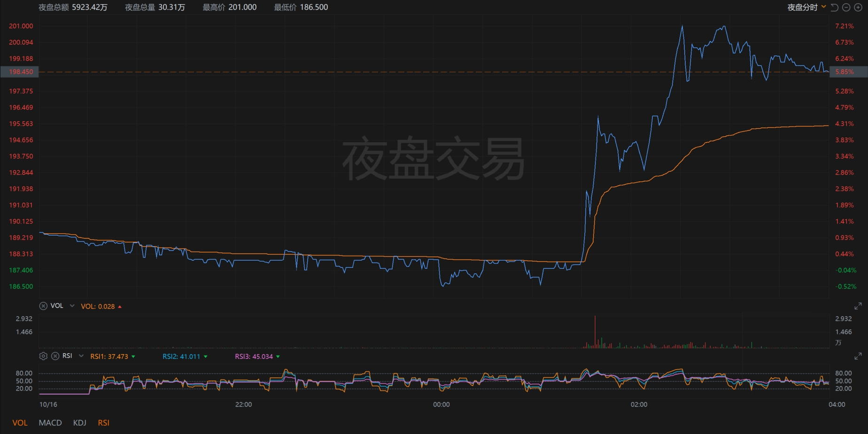Click the 201.000 price axis label
The image size is (868, 434).
(x=21, y=26)
